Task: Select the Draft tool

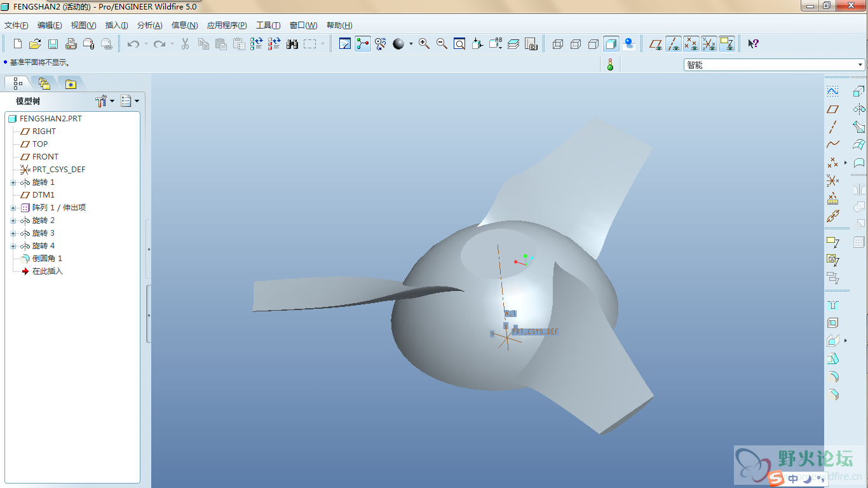Action: (832, 359)
